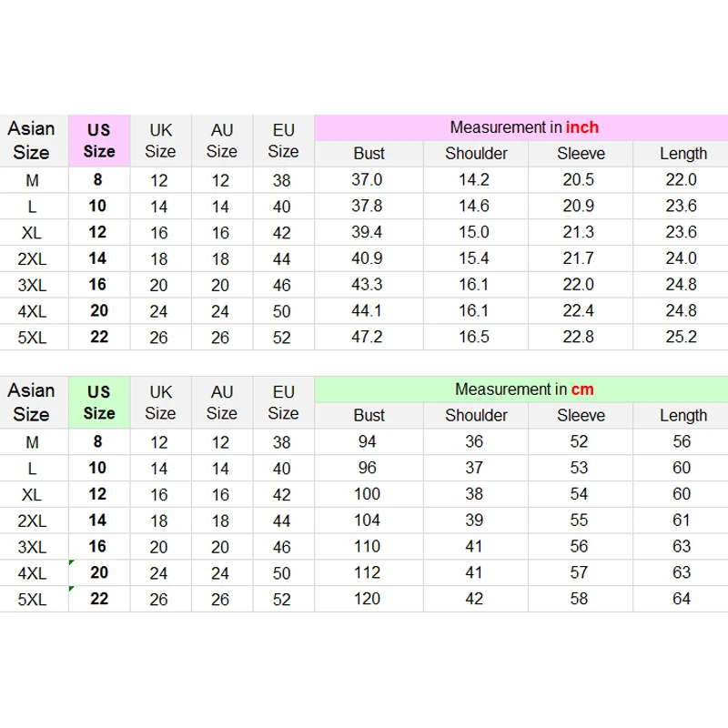The width and height of the screenshot is (728, 728).
Task: Click bust value 47.2 in inch table
Action: pyautogui.click(x=367, y=338)
